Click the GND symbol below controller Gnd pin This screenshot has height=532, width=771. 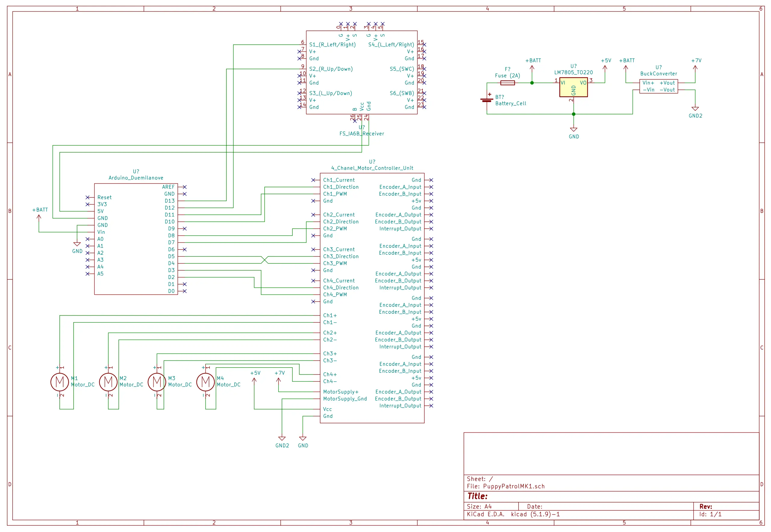[x=303, y=439]
